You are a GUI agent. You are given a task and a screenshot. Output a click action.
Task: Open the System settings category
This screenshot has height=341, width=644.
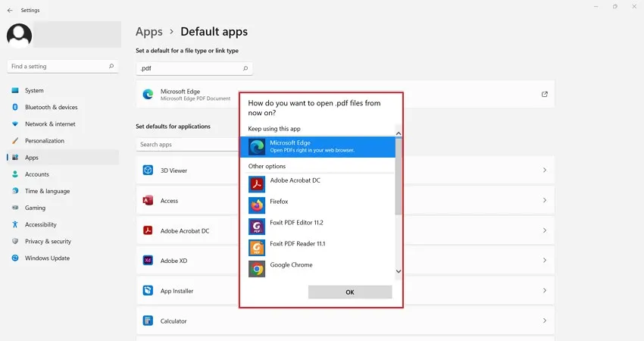click(63, 90)
